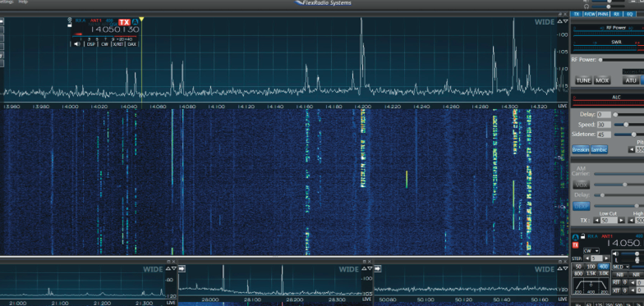The image size is (644, 306).
Task: Select ANT1 antenna label on slice flag
Action: (95, 20)
